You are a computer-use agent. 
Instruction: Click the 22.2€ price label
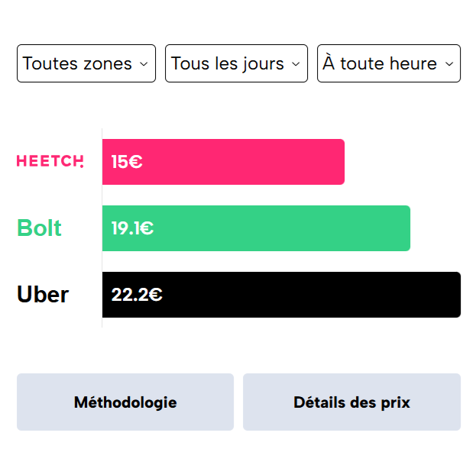point(137,295)
